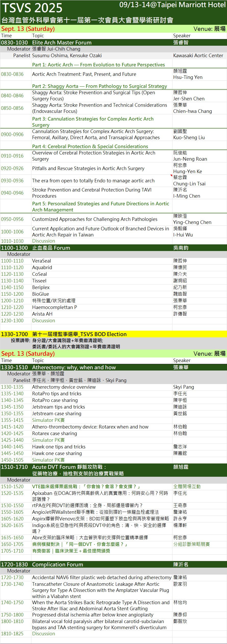This screenshot has height=644, width=227.
Task: Click the green 分組診斷策略競賽 text
Action: coord(192,544)
